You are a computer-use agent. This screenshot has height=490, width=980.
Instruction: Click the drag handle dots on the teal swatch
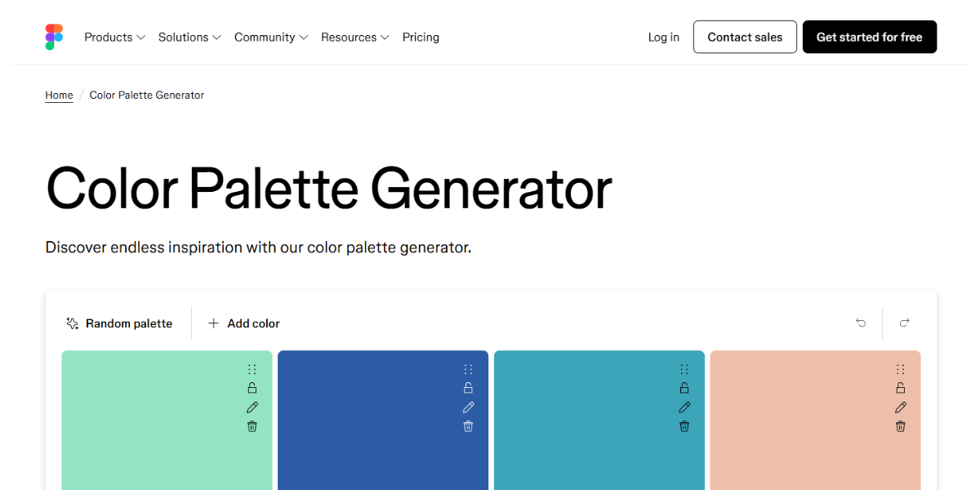tap(684, 368)
